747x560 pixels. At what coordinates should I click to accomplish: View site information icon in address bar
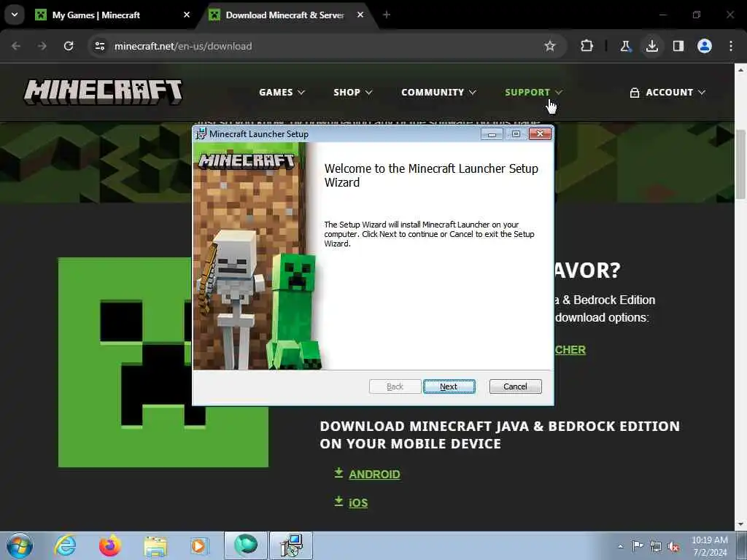(x=99, y=46)
